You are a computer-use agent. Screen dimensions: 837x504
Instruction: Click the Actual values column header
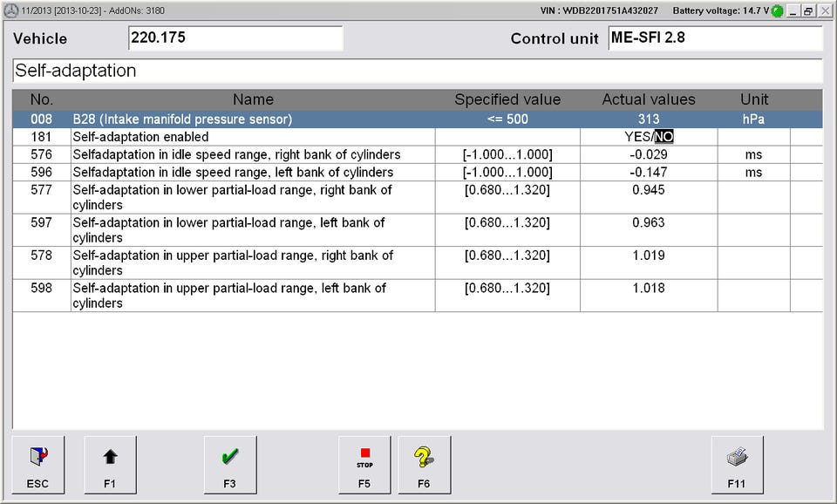(x=649, y=99)
